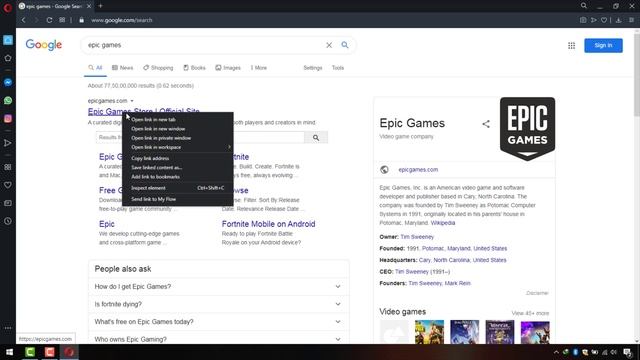Screen dimensions: 640x360
Task: Open My Flow sidebar icon
Action: (x=8, y=143)
